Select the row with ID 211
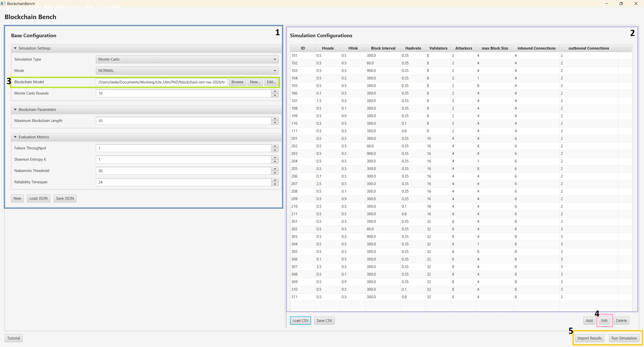644x347 pixels. [x=461, y=214]
